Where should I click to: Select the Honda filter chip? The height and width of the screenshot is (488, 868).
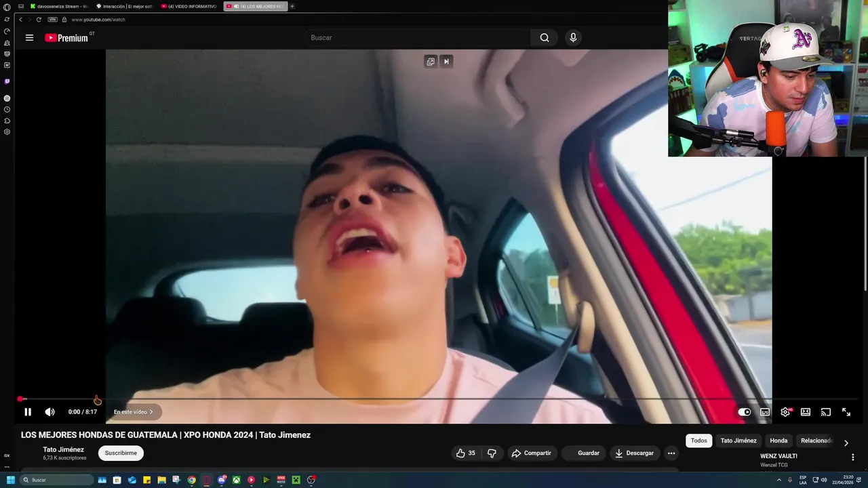[778, 441]
